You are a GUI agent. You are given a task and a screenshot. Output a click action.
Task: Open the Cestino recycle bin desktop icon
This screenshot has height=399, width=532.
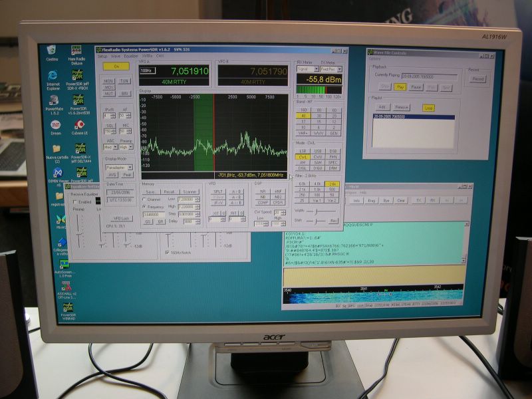point(52,53)
